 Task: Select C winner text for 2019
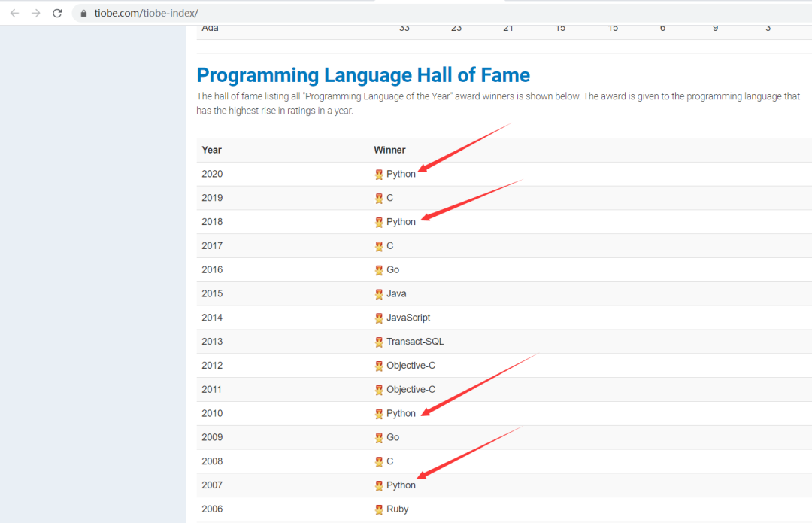(390, 198)
